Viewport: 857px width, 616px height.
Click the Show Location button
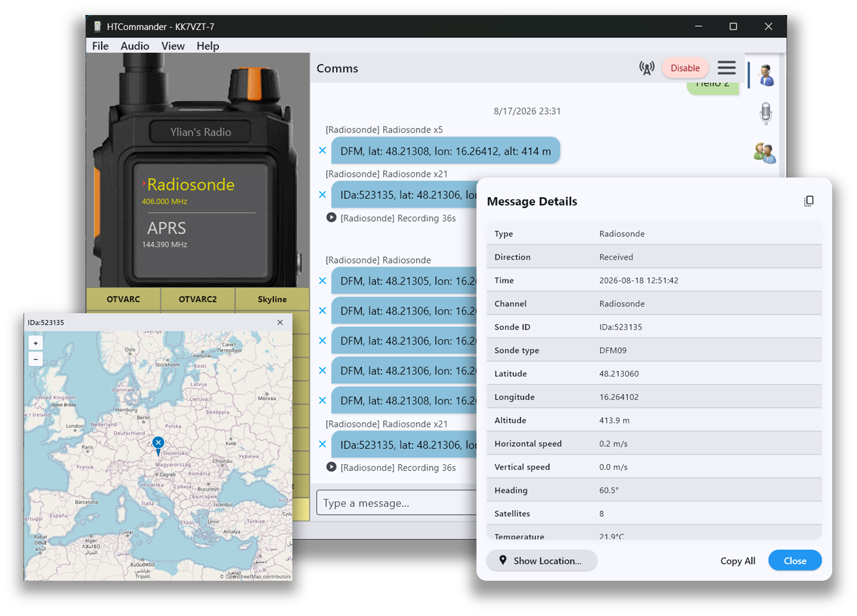542,561
